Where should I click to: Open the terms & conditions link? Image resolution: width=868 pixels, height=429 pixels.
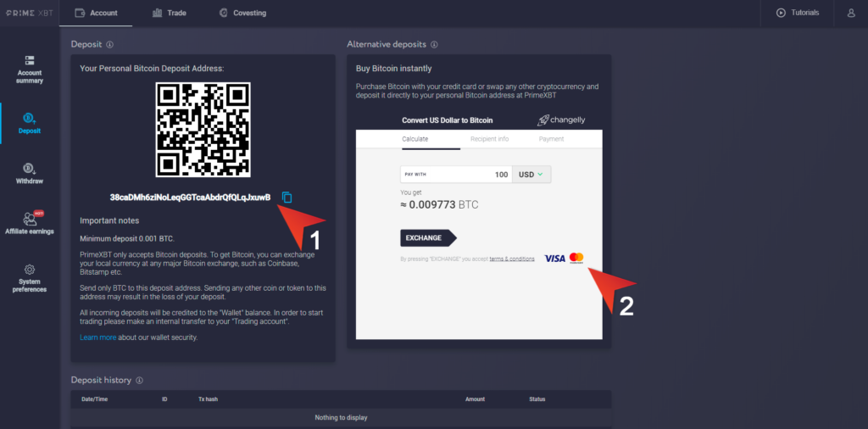point(512,259)
